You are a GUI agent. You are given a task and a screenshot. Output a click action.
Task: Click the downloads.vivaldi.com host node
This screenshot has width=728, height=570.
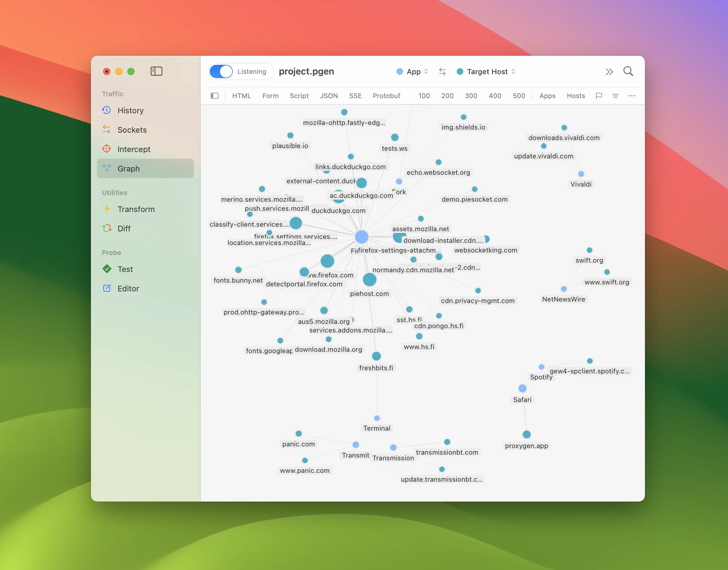(x=564, y=128)
